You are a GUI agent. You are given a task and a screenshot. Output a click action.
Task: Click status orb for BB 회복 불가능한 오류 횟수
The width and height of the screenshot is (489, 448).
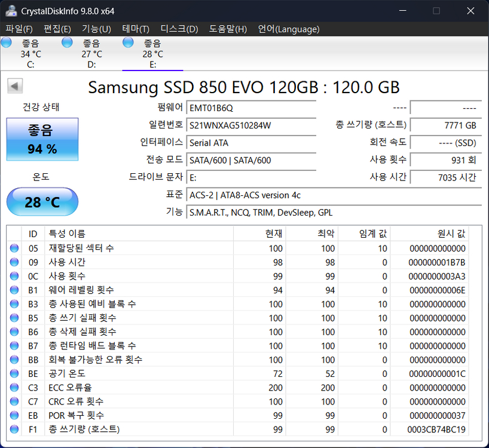(14, 360)
